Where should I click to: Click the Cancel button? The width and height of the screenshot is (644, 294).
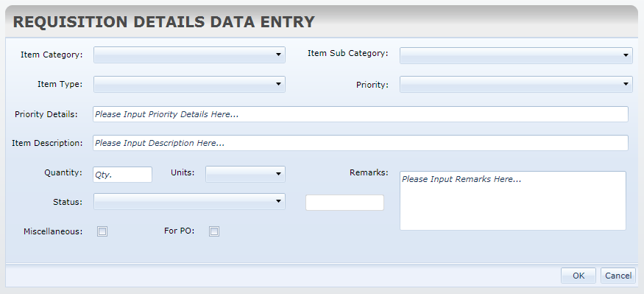click(618, 276)
